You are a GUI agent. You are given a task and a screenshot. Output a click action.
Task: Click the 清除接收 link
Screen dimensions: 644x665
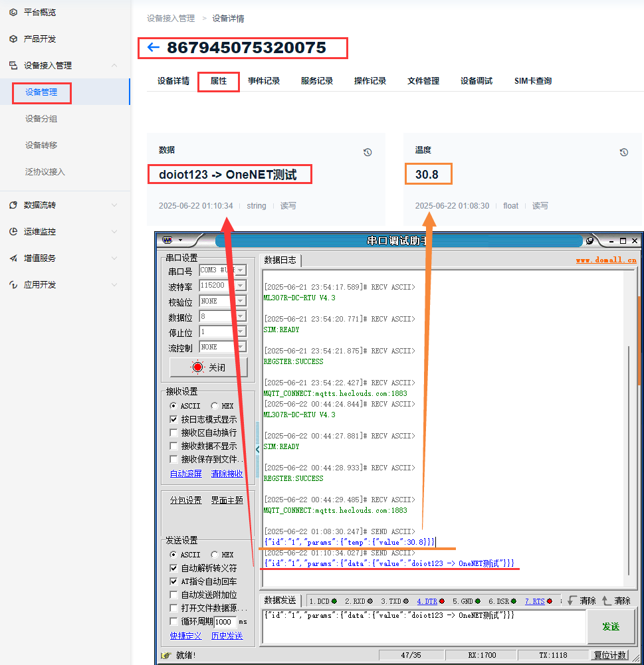(227, 474)
